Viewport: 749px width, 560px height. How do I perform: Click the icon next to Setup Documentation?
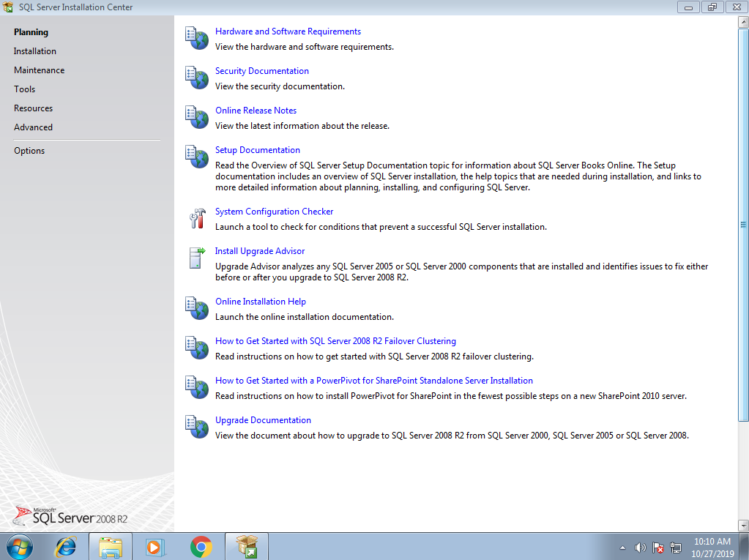point(197,157)
